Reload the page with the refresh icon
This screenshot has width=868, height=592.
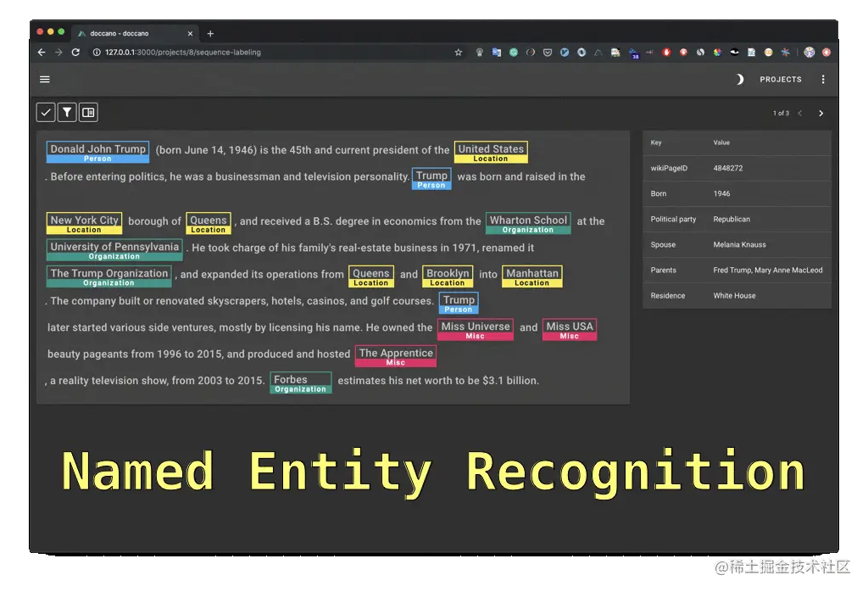click(75, 52)
